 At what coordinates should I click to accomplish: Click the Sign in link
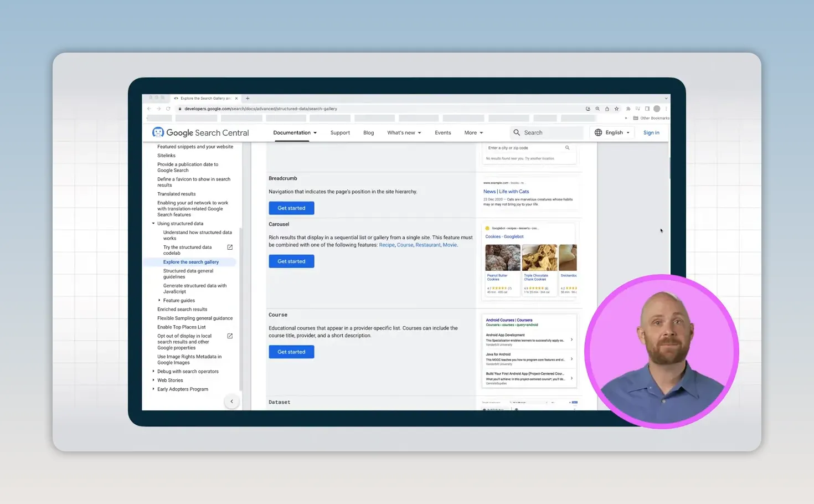651,133
